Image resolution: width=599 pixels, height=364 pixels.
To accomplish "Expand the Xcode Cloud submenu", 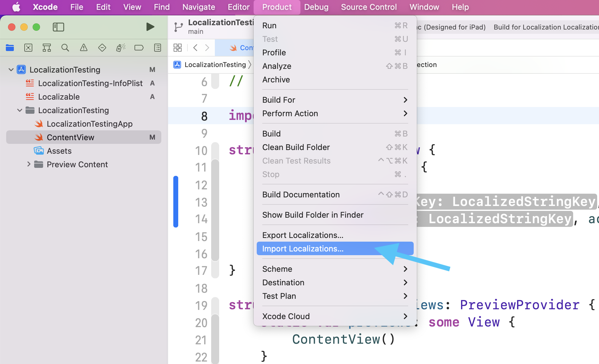I will tap(335, 316).
